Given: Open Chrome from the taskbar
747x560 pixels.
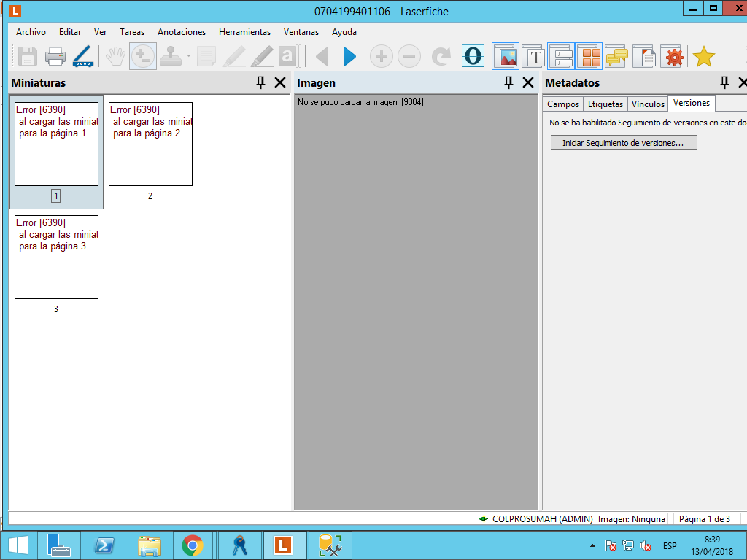Looking at the screenshot, I should click(193, 545).
